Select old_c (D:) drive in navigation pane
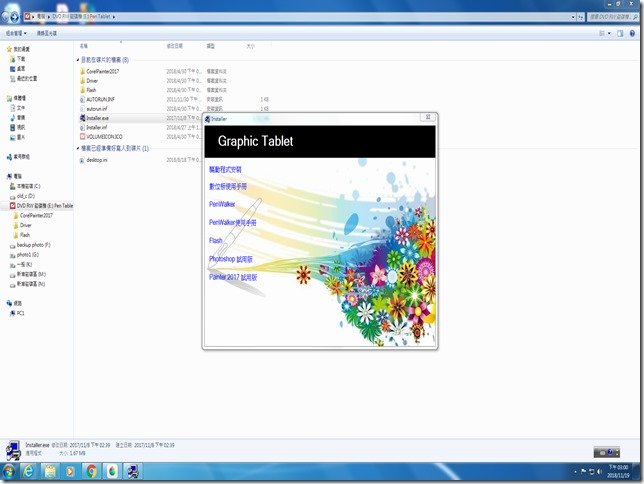 [x=26, y=195]
